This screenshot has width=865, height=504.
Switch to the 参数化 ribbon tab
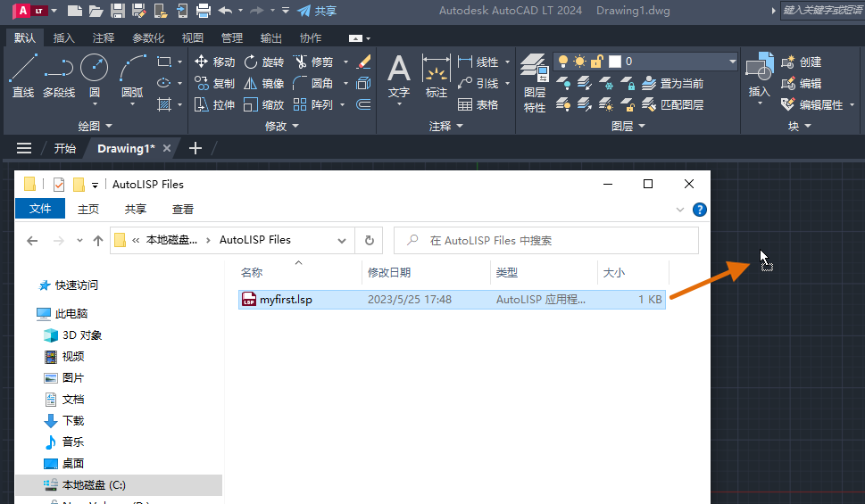pyautogui.click(x=148, y=38)
